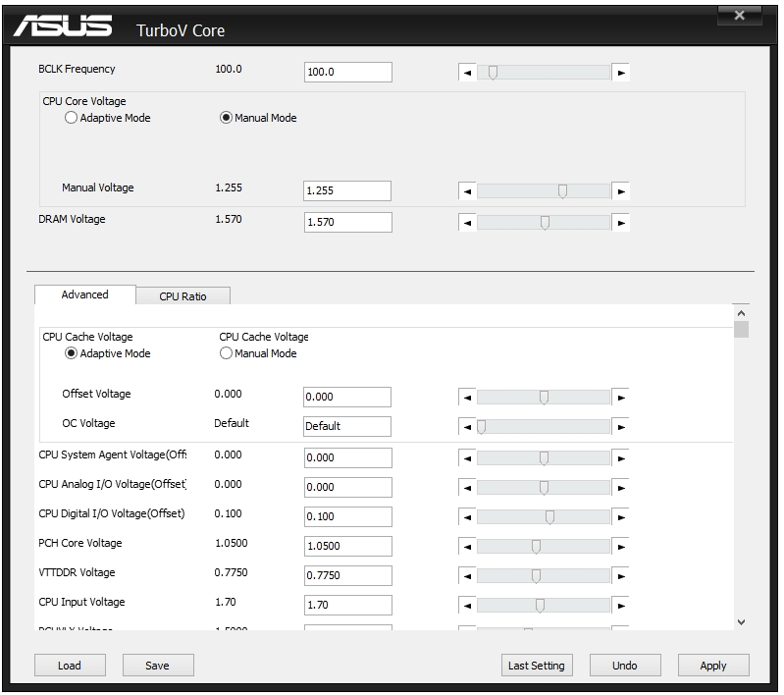
Task: Click the Last Setting button
Action: (x=537, y=666)
